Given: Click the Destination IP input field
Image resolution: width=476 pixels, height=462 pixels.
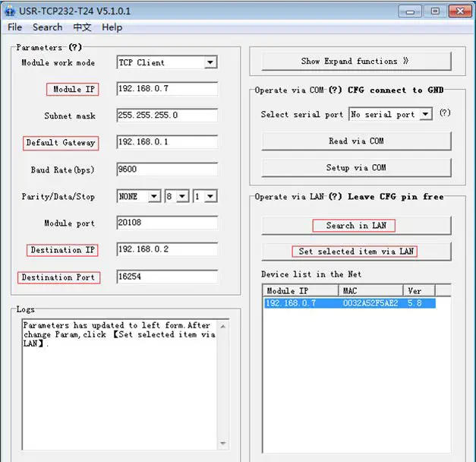Looking at the screenshot, I should click(167, 249).
